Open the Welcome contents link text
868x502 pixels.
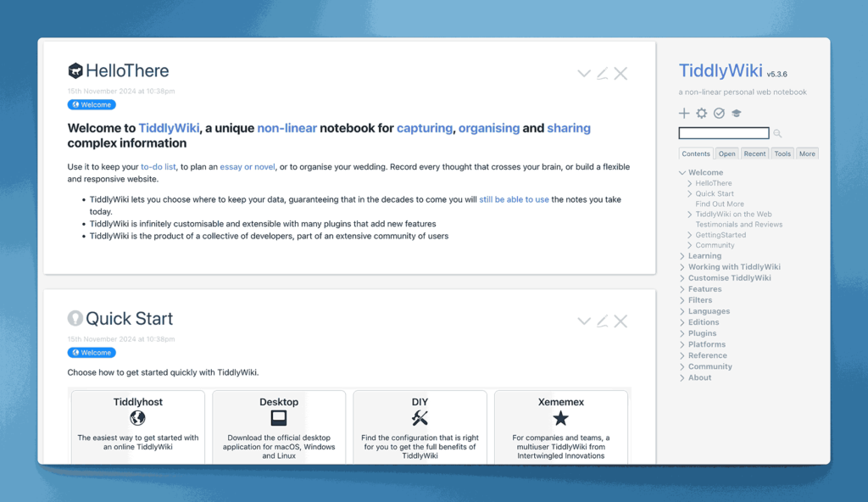pyautogui.click(x=706, y=172)
